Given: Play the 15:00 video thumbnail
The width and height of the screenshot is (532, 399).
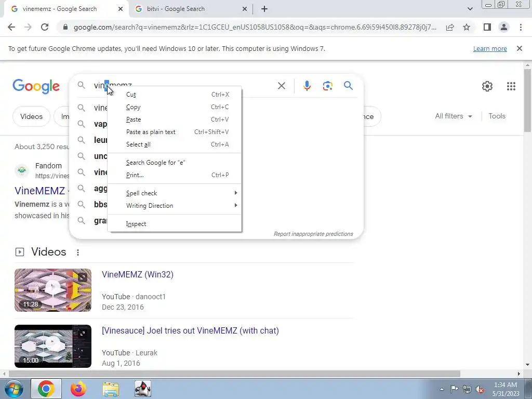Looking at the screenshot, I should pos(53,346).
